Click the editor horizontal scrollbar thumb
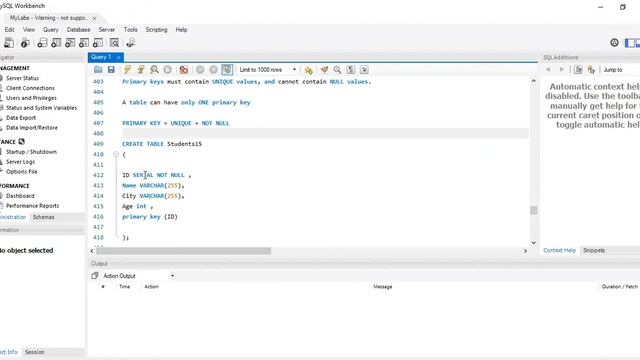This screenshot has height=360, width=640. coord(183,251)
